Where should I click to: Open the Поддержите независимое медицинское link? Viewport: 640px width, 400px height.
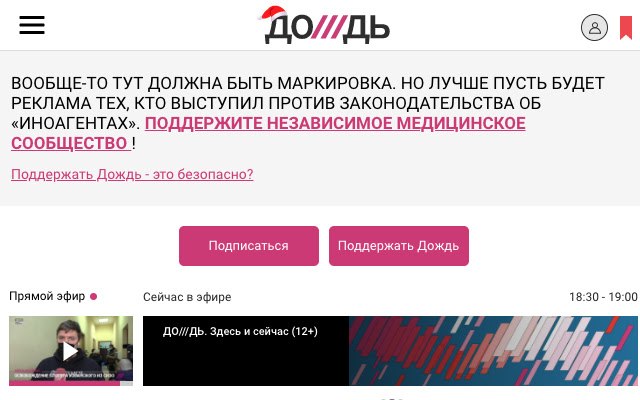click(x=335, y=123)
